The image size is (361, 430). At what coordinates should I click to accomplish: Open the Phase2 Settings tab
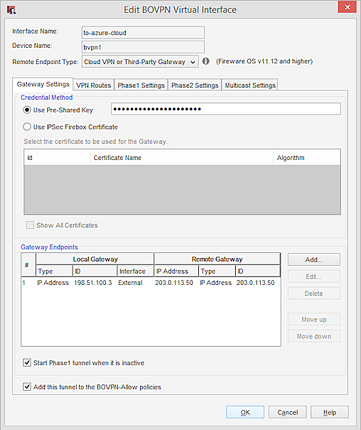pos(195,85)
